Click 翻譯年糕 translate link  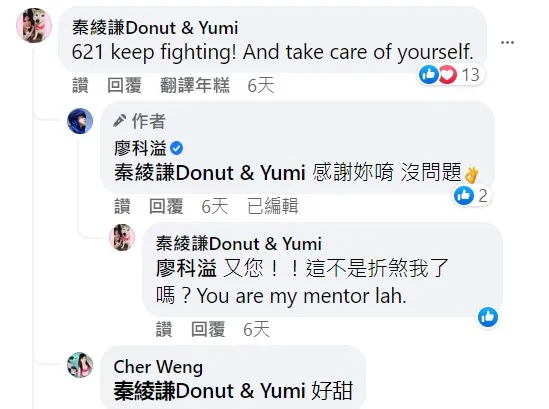point(195,86)
